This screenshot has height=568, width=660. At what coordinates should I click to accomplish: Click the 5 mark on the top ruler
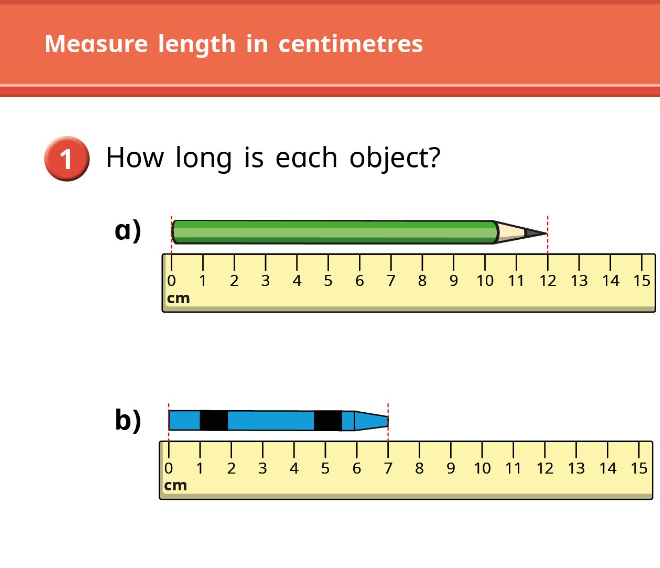point(328,280)
